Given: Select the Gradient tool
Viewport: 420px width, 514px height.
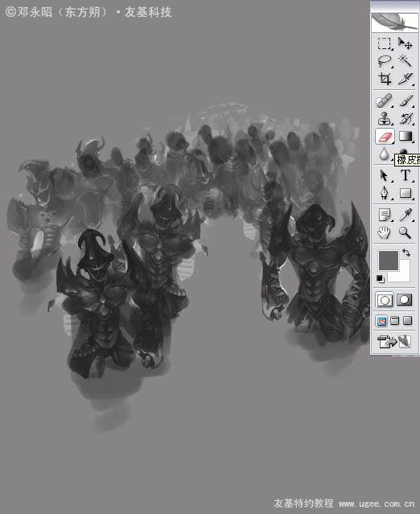Looking at the screenshot, I should [406, 137].
